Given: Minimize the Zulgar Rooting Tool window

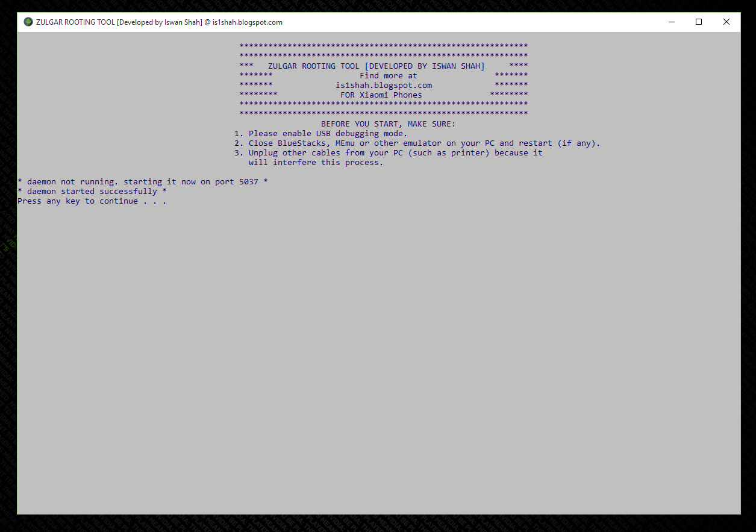Looking at the screenshot, I should [671, 22].
